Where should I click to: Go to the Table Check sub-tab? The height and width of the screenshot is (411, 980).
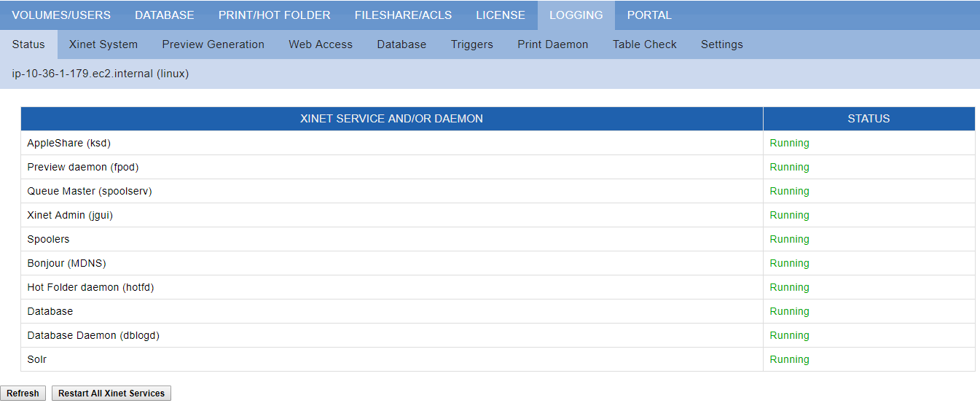[x=645, y=44]
